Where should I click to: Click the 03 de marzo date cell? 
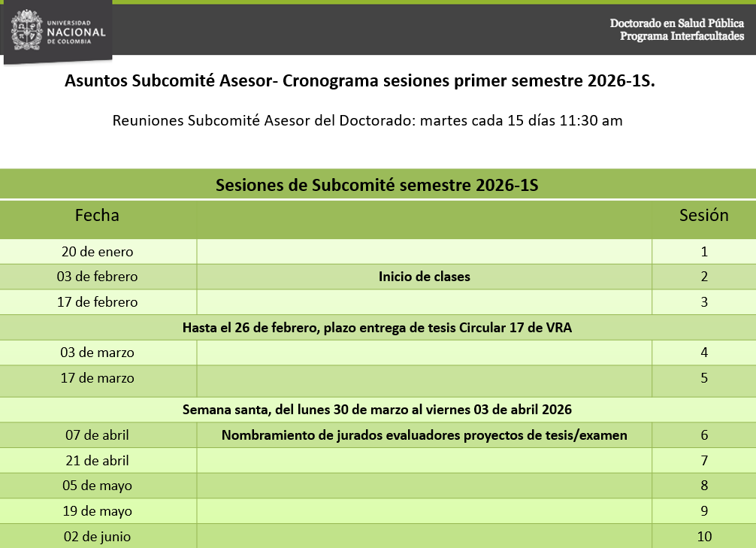click(x=97, y=353)
